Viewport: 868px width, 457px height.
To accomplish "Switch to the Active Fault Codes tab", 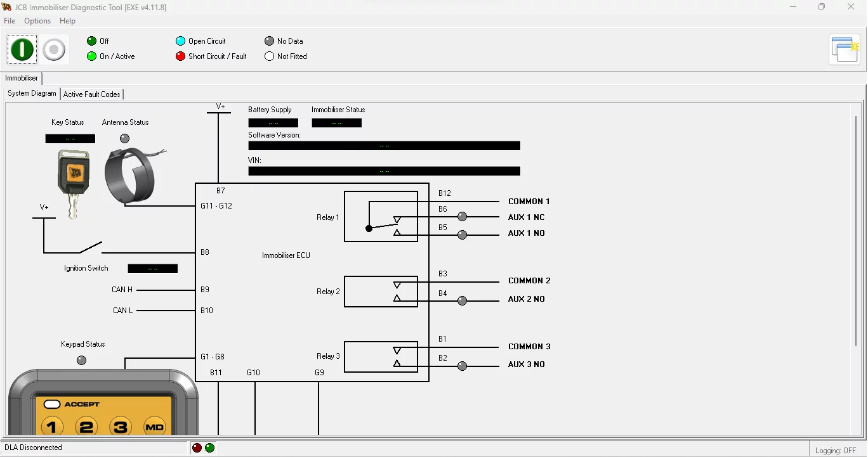I will click(92, 94).
